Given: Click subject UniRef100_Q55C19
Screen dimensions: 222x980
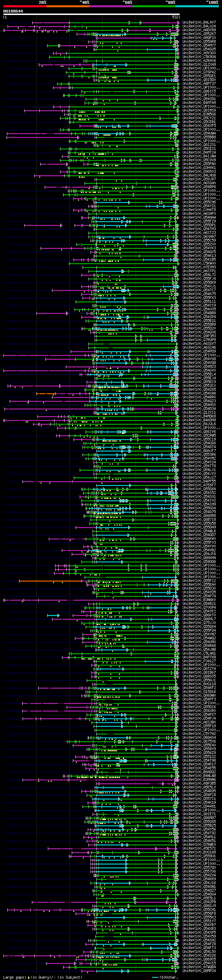Looking at the screenshot, I should pos(199,439).
